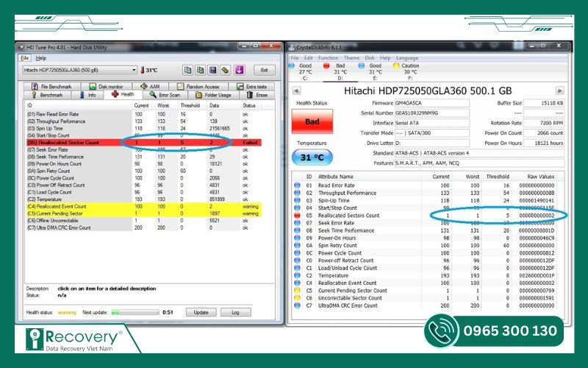Click the Exit button in HD Tune

pos(265,70)
